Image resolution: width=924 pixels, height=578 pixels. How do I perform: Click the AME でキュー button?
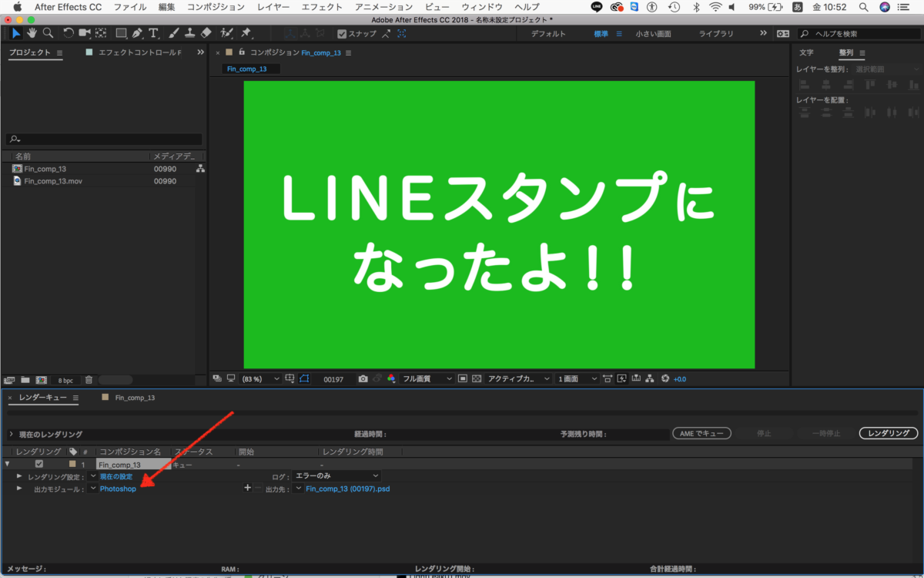pyautogui.click(x=701, y=434)
